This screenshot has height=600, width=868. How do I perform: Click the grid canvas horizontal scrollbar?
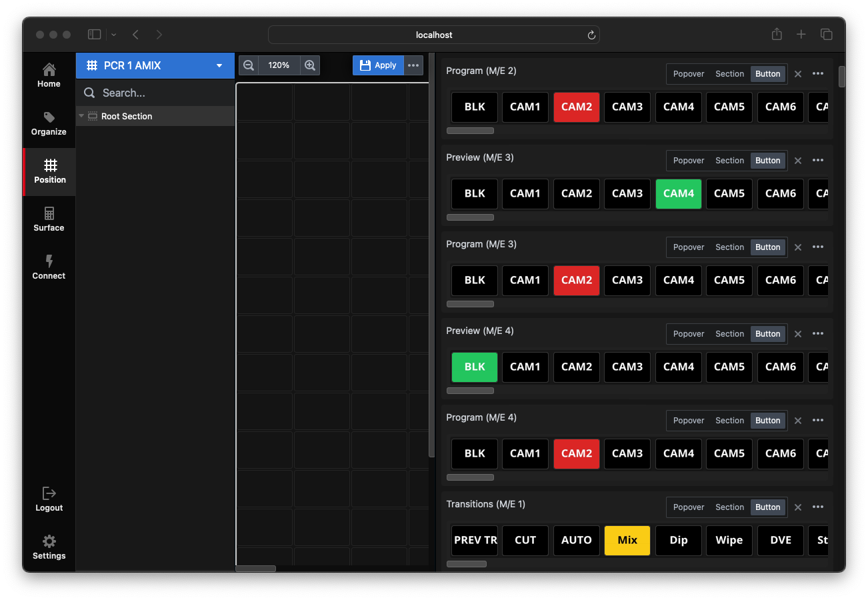256,569
